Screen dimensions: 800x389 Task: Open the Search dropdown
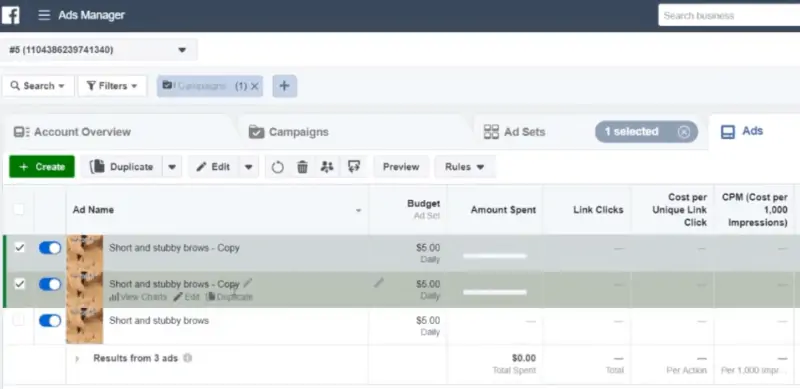38,86
